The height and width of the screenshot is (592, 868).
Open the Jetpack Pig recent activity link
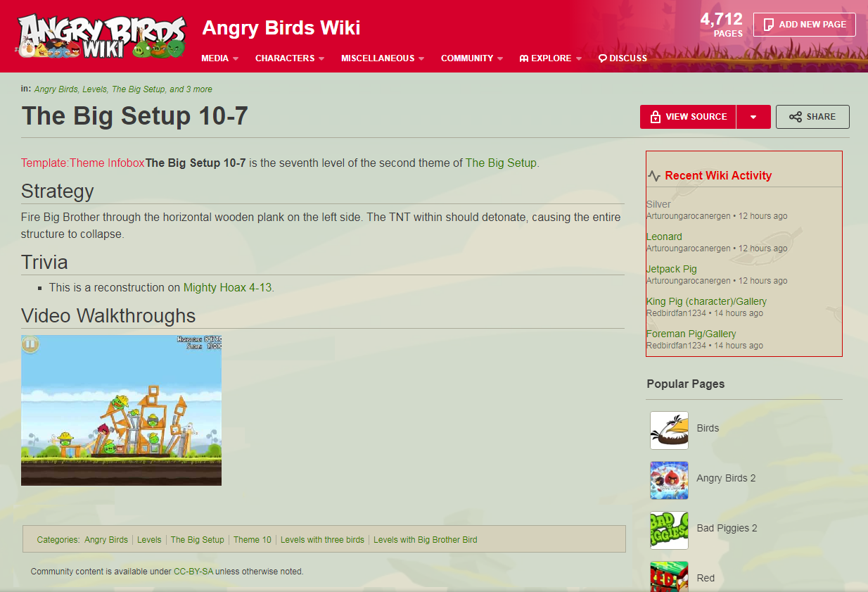[672, 269]
